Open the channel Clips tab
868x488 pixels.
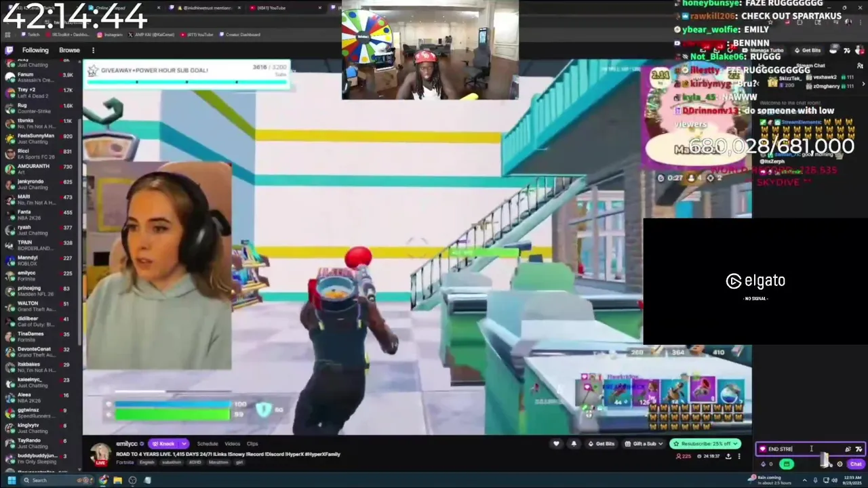coord(252,444)
